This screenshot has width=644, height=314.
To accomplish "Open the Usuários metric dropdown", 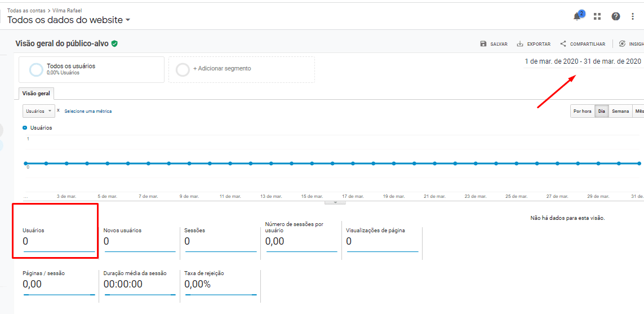I will pyautogui.click(x=38, y=111).
